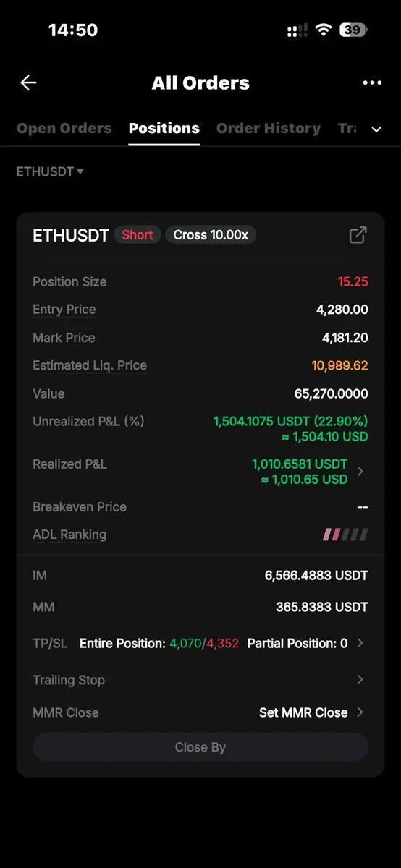Tap the Entry Price underlined label
Image resolution: width=401 pixels, height=868 pixels.
coord(64,310)
